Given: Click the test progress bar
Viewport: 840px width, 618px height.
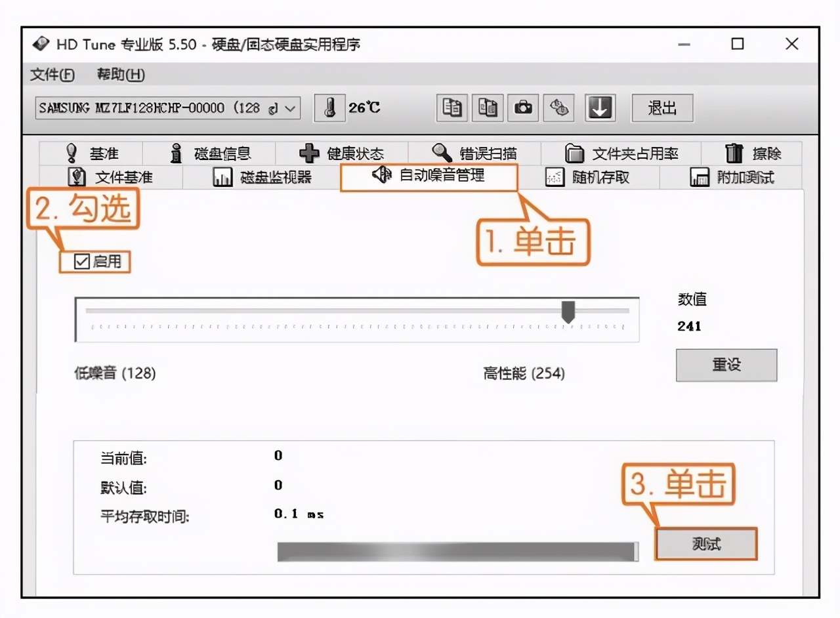Looking at the screenshot, I should click(457, 552).
